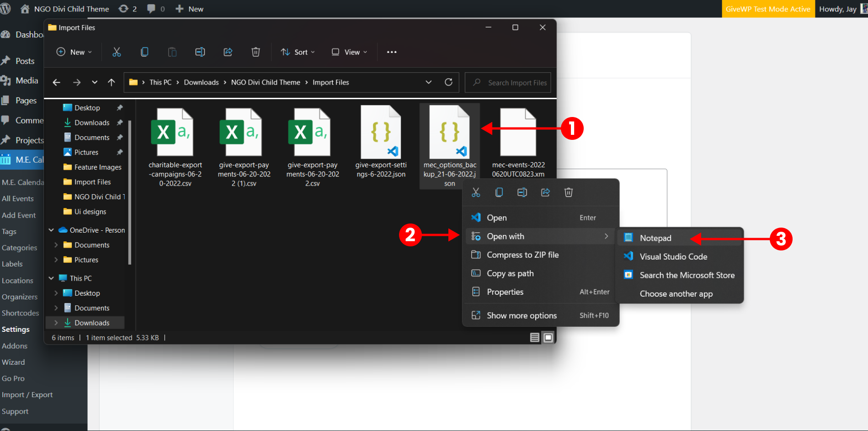Open Support in WordPress sidebar
This screenshot has height=431, width=868.
(x=15, y=411)
